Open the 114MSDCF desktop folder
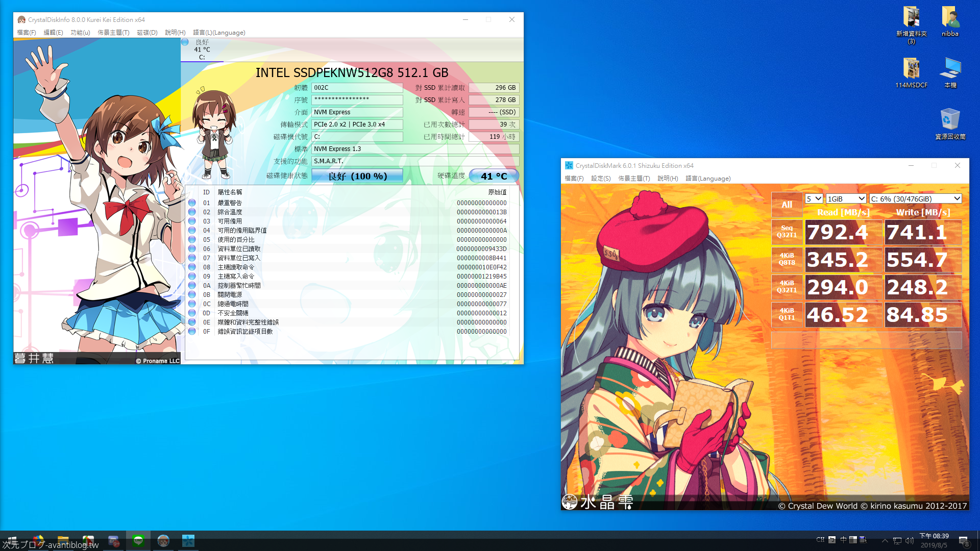This screenshot has height=551, width=980. [x=911, y=72]
